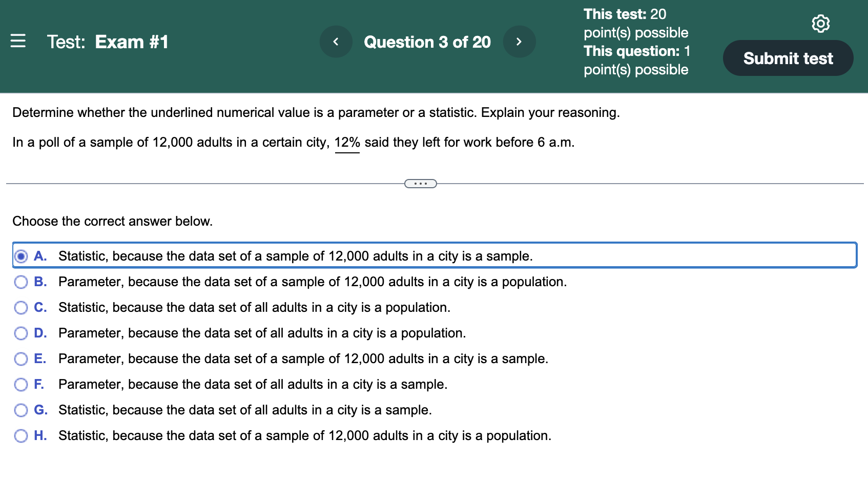Viewport: 868px width, 478px height.
Task: Open the settings gear menu
Action: pyautogui.click(x=820, y=23)
